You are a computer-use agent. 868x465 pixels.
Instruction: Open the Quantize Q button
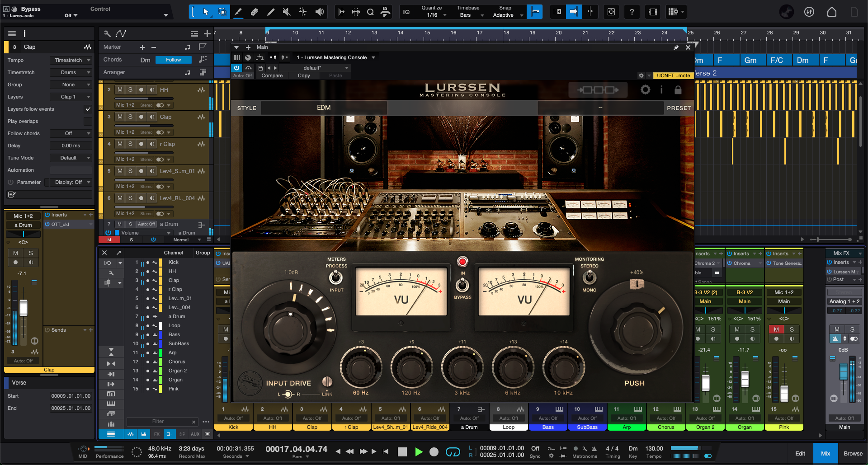tap(370, 12)
